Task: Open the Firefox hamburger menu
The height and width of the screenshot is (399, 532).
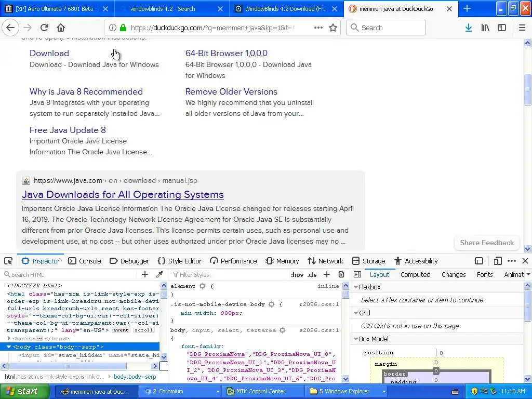Action: coord(522,28)
